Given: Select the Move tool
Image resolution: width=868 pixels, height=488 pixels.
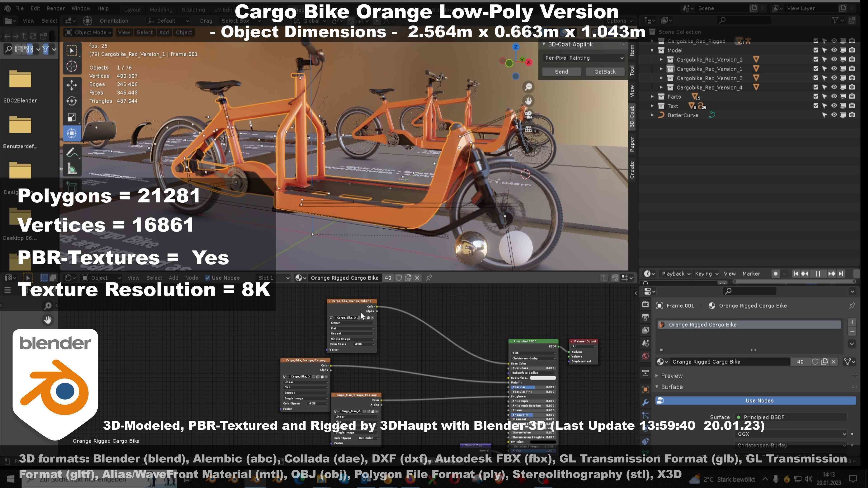Looking at the screenshot, I should click(x=71, y=85).
